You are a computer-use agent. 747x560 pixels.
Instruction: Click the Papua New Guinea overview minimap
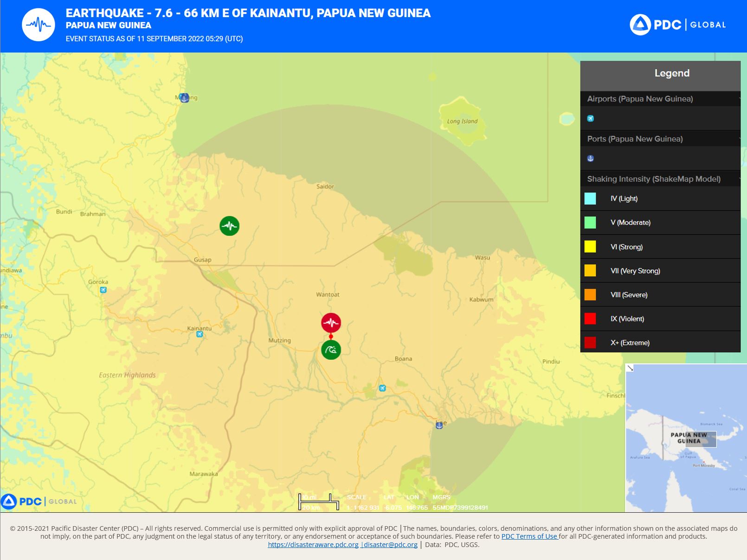point(686,438)
